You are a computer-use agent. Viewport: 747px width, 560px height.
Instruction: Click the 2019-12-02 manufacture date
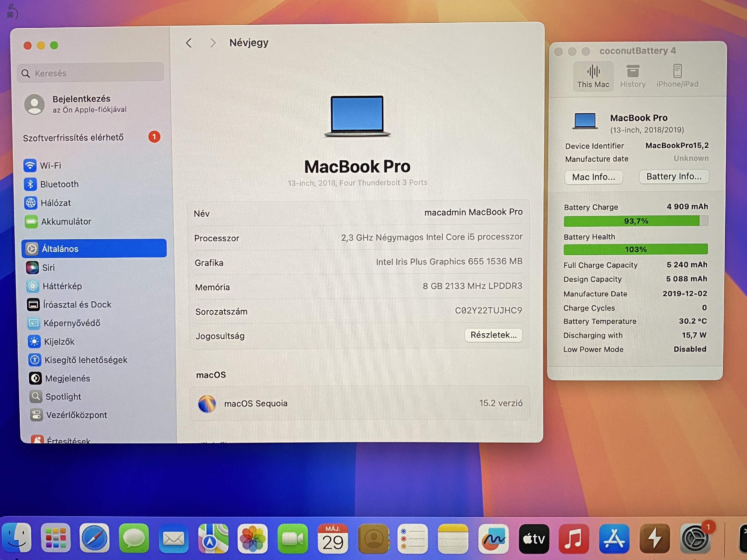685,293
